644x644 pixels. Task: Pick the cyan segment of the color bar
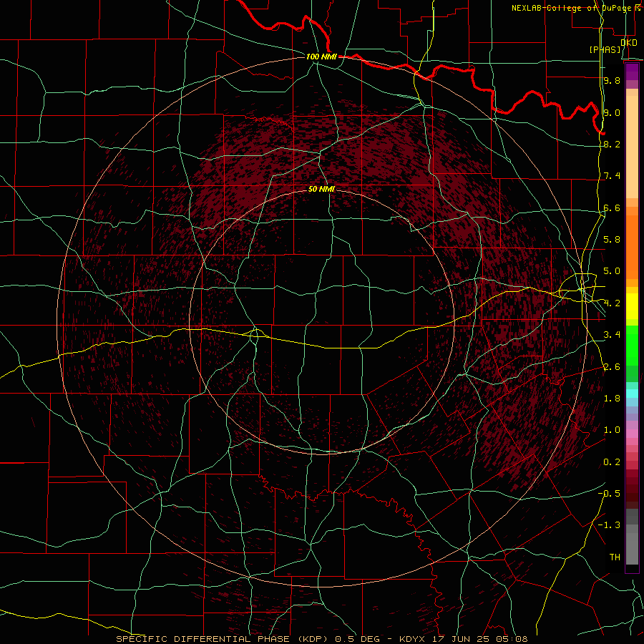coord(632,394)
